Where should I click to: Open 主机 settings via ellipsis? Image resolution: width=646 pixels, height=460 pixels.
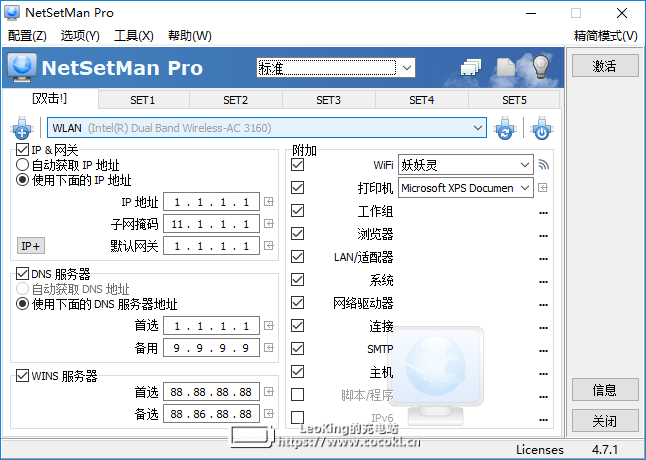point(543,374)
